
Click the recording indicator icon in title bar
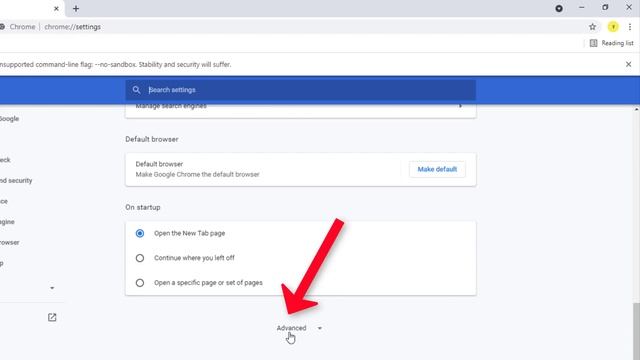[559, 8]
